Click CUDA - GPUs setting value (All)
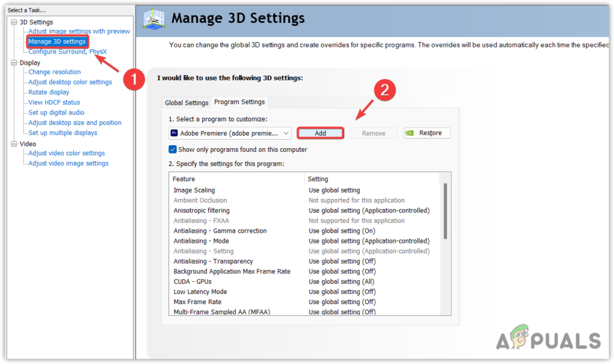The image size is (614, 364). coord(341,282)
